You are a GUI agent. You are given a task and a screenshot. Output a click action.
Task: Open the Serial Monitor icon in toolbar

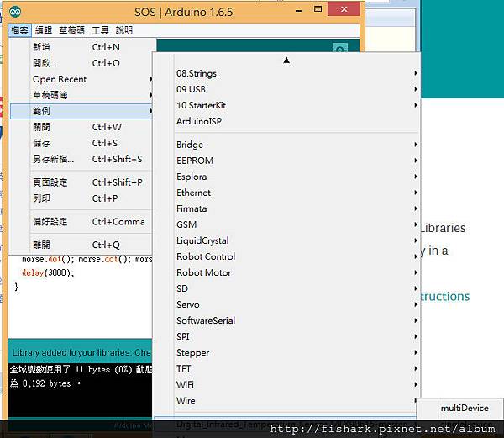pyautogui.click(x=339, y=48)
